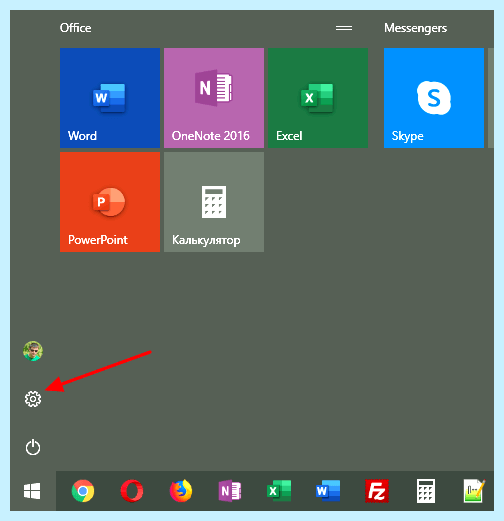
Task: Open the PowerPoint tile
Action: coord(110,202)
